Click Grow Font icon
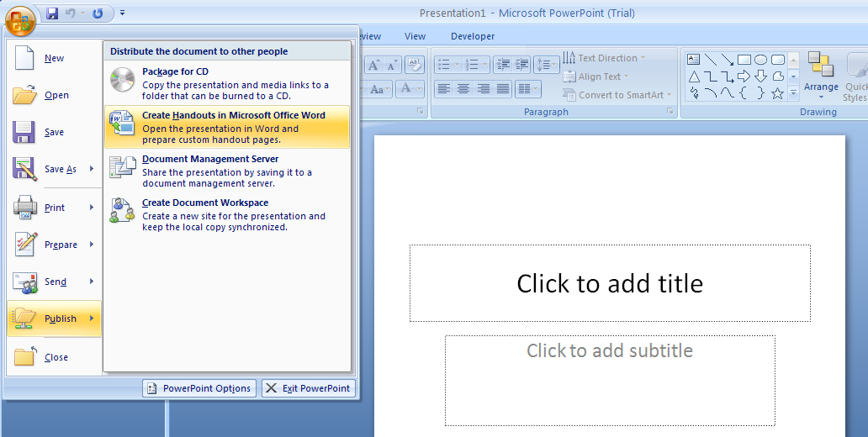The image size is (868, 437). pos(373,66)
